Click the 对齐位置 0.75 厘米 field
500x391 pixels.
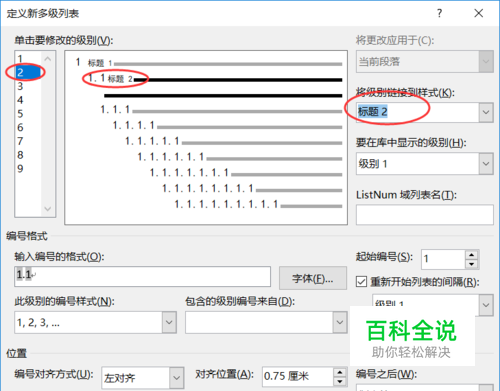[297, 377]
